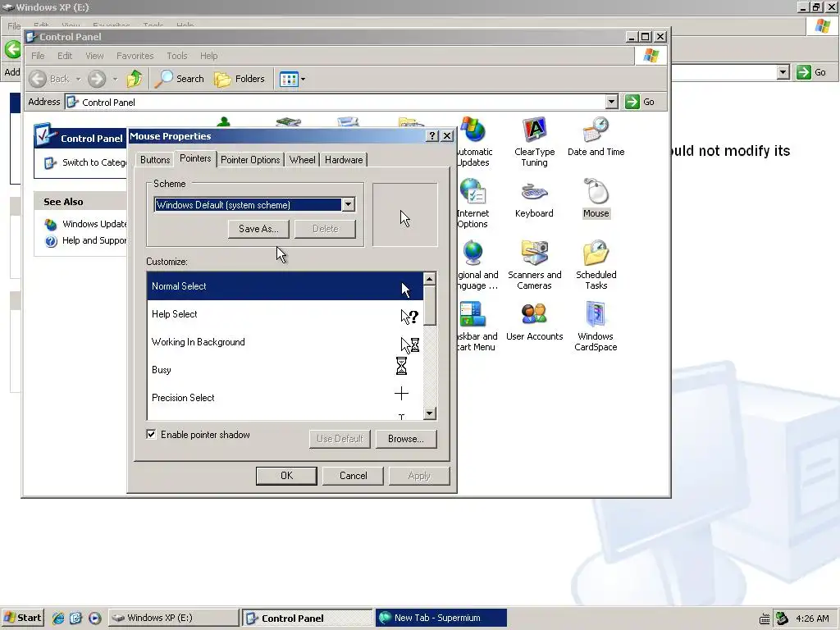Image resolution: width=840 pixels, height=630 pixels.
Task: Click Go button beside Control Panel address
Action: 640,102
